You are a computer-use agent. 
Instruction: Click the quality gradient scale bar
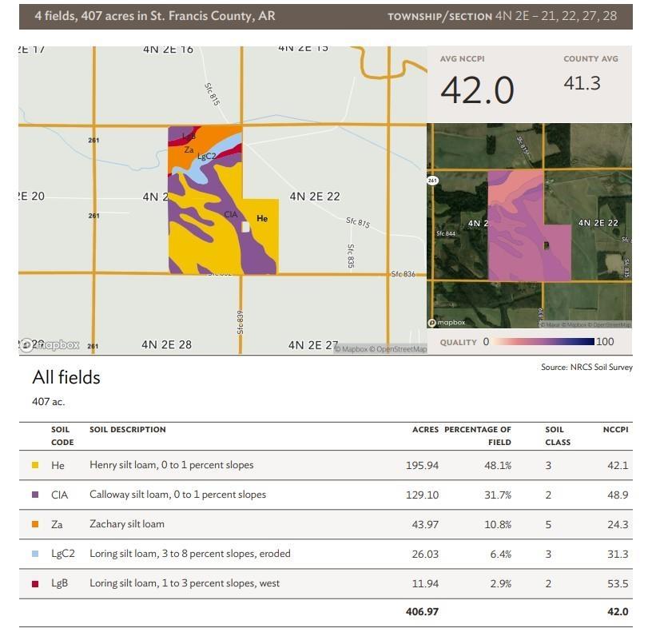click(x=543, y=341)
